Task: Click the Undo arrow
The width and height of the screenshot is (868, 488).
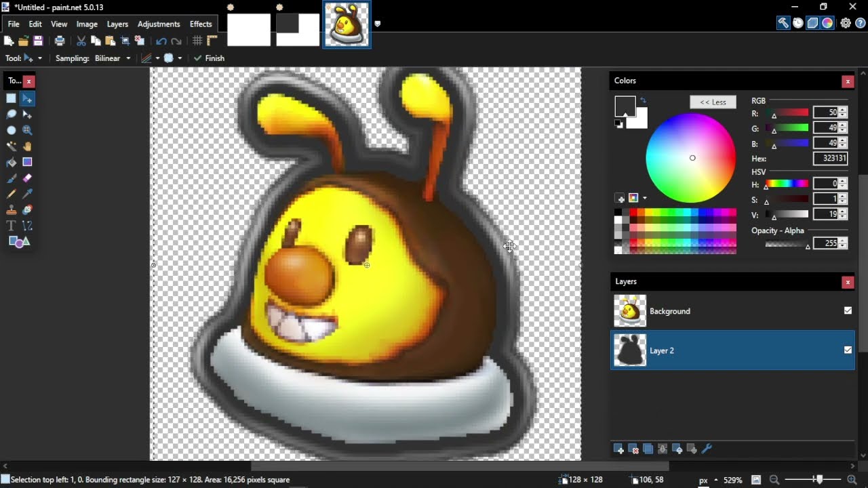Action: click(x=161, y=41)
